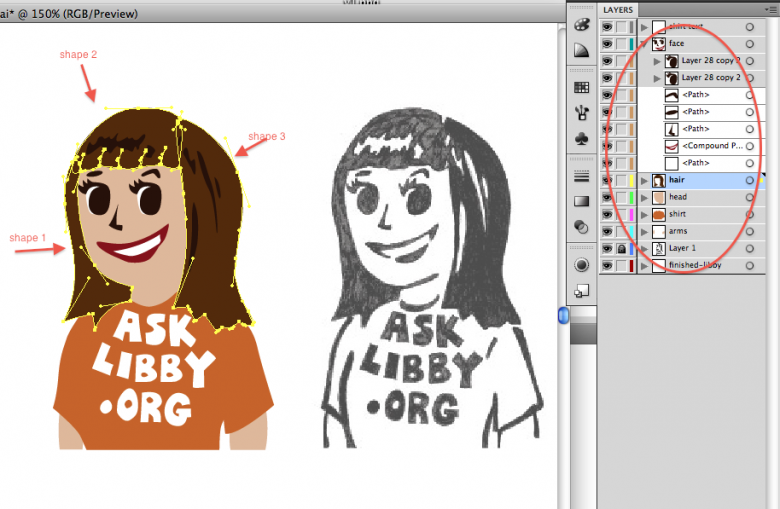Open the Color panel palette icon
The height and width of the screenshot is (509, 780).
[x=582, y=25]
